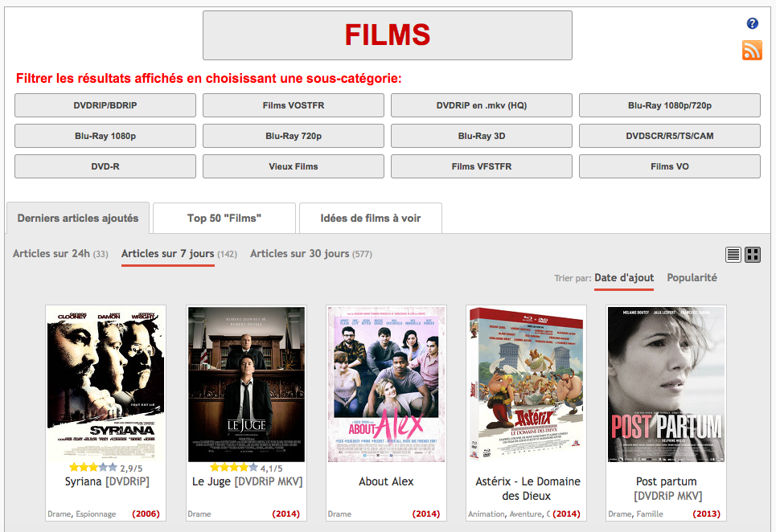Open the Idées de films à voir tab
776x532 pixels.
coord(371,218)
